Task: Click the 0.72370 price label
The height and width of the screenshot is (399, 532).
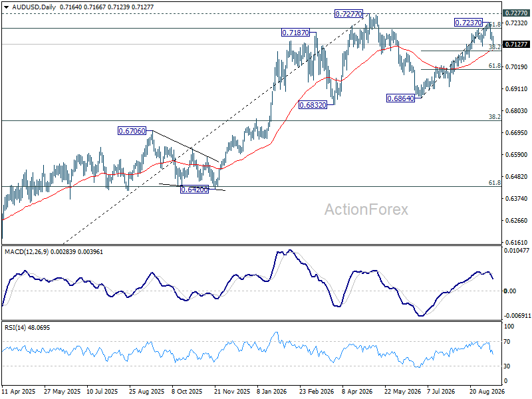Action: click(468, 23)
